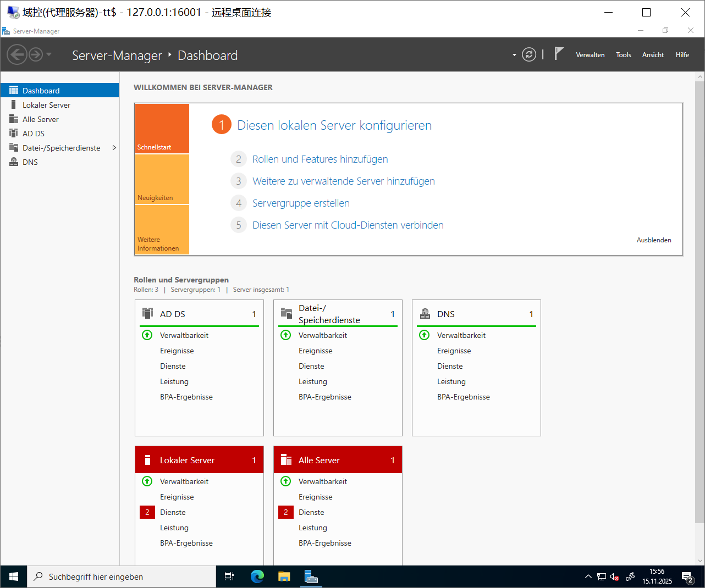Viewport: 705px width, 588px height.
Task: Expand Datei-/Speicherdienste submenu arrow
Action: pos(114,147)
